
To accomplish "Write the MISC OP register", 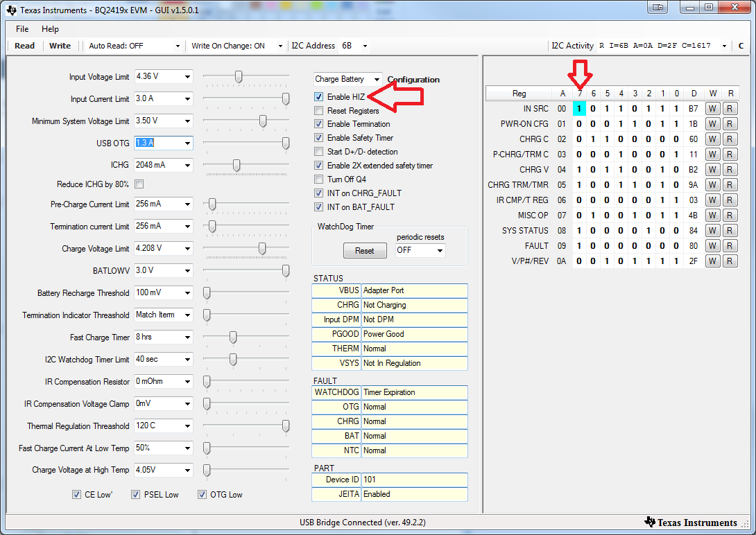I will (712, 216).
